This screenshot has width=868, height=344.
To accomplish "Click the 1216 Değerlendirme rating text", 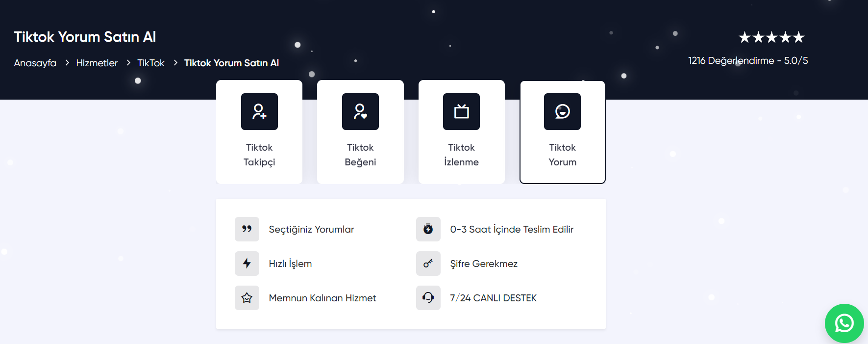I will [748, 61].
